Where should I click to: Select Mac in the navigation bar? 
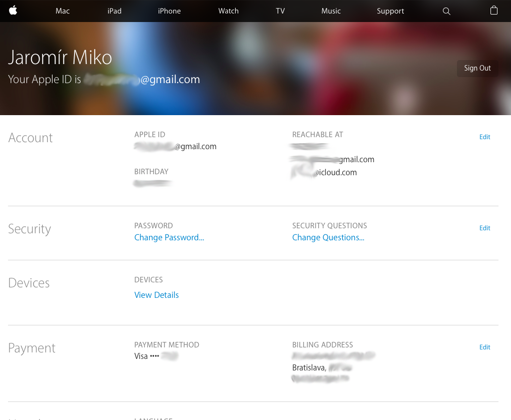pos(62,11)
